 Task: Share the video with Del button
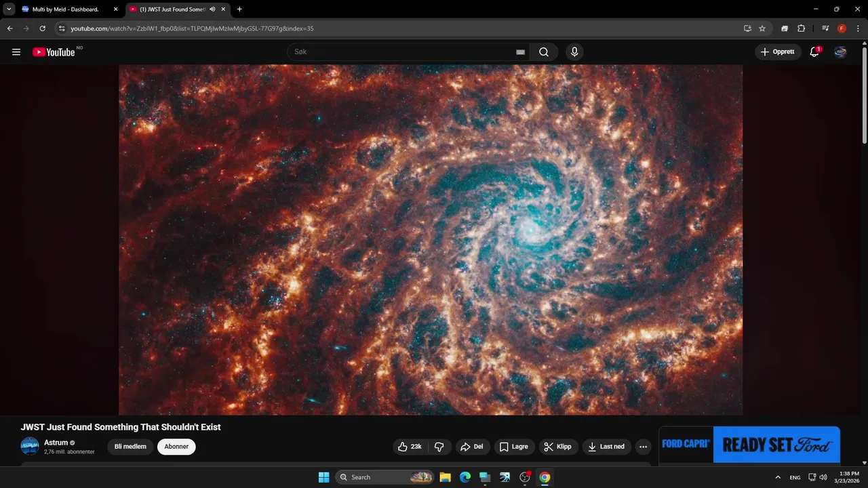point(471,447)
